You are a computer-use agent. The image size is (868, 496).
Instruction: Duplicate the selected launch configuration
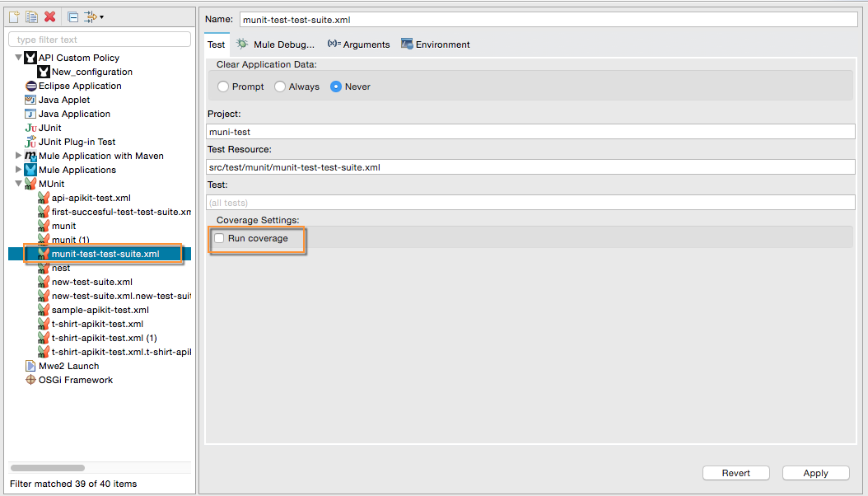coord(30,16)
